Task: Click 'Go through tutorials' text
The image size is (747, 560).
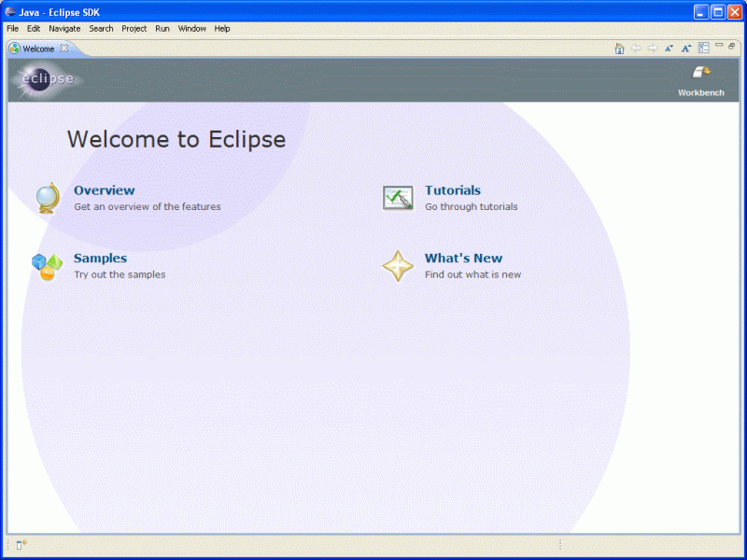Action: click(x=472, y=206)
